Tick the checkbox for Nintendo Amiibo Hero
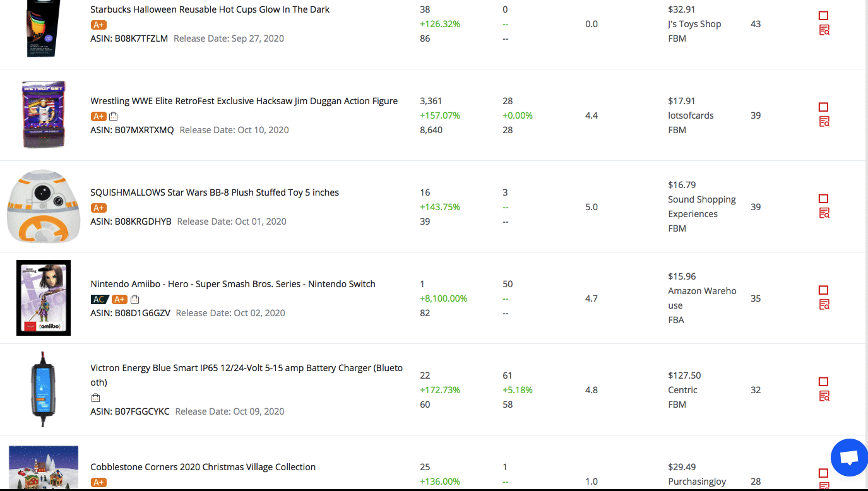The image size is (868, 491). [x=823, y=290]
